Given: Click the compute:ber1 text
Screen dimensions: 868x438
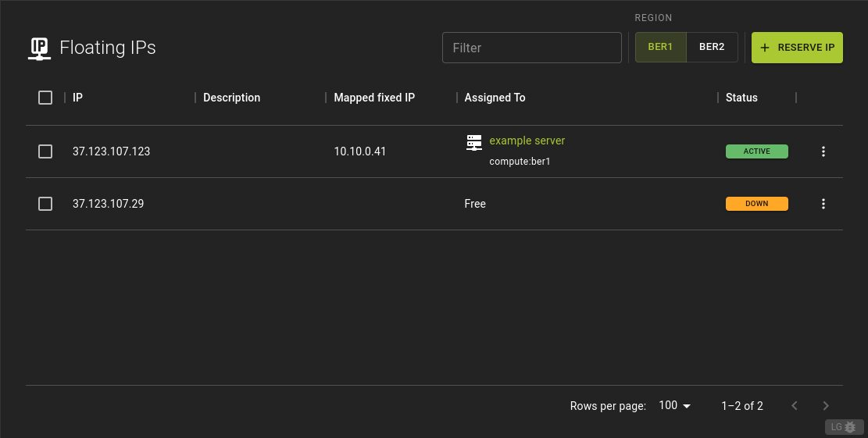Looking at the screenshot, I should 520,162.
